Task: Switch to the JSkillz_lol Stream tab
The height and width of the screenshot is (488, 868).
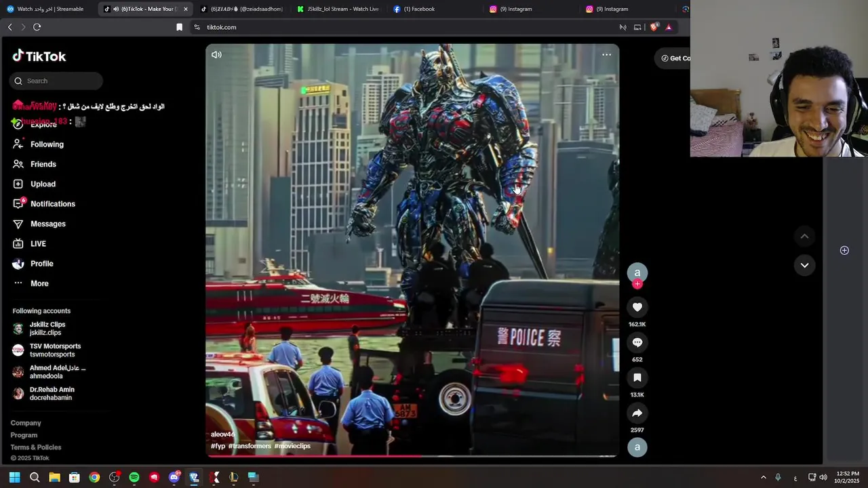Action: coord(339,9)
